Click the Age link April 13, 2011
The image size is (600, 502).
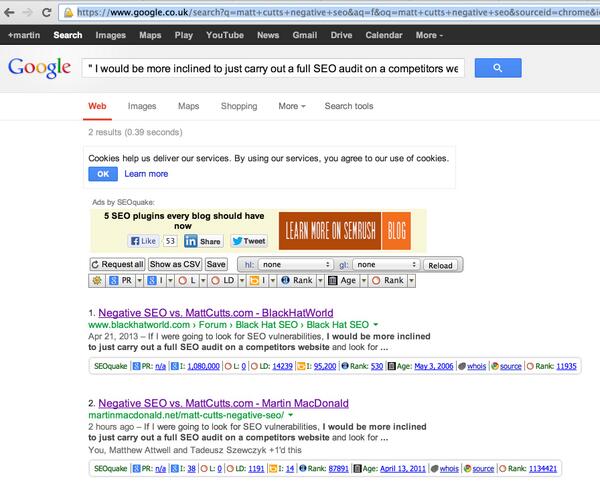[x=403, y=469]
